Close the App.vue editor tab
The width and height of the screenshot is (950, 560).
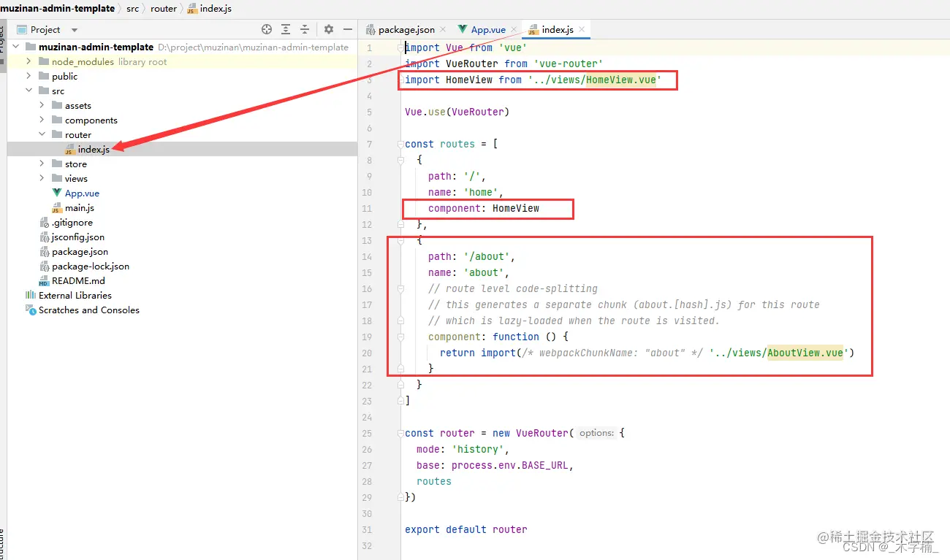click(514, 30)
